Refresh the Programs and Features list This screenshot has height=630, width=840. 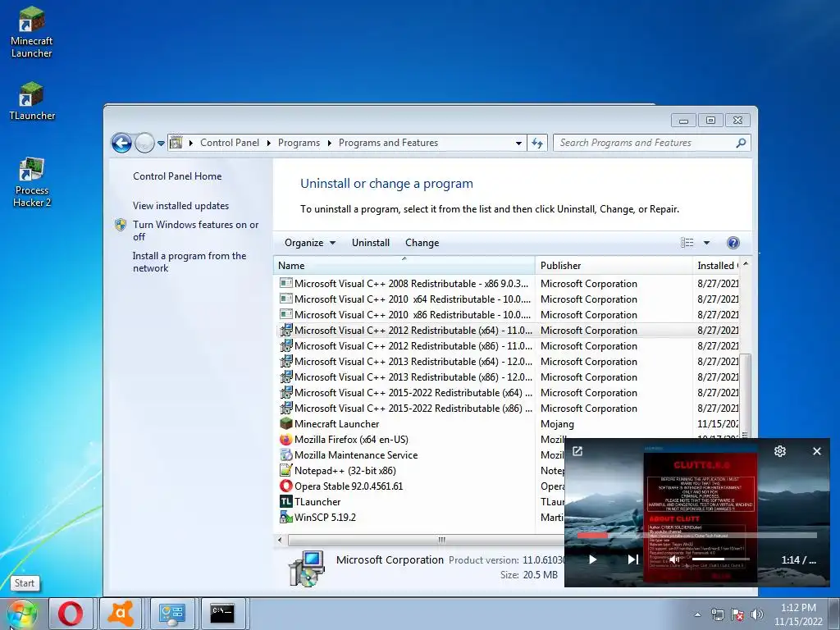tap(536, 143)
